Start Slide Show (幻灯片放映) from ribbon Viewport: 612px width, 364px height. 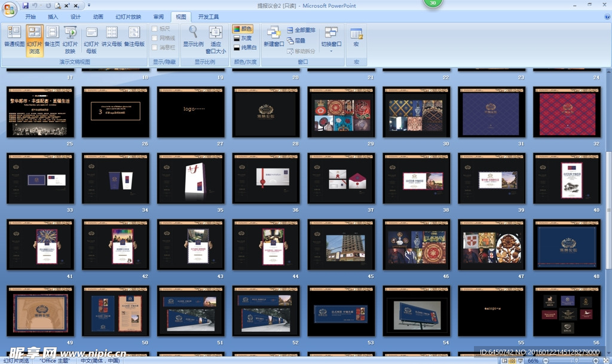point(71,41)
